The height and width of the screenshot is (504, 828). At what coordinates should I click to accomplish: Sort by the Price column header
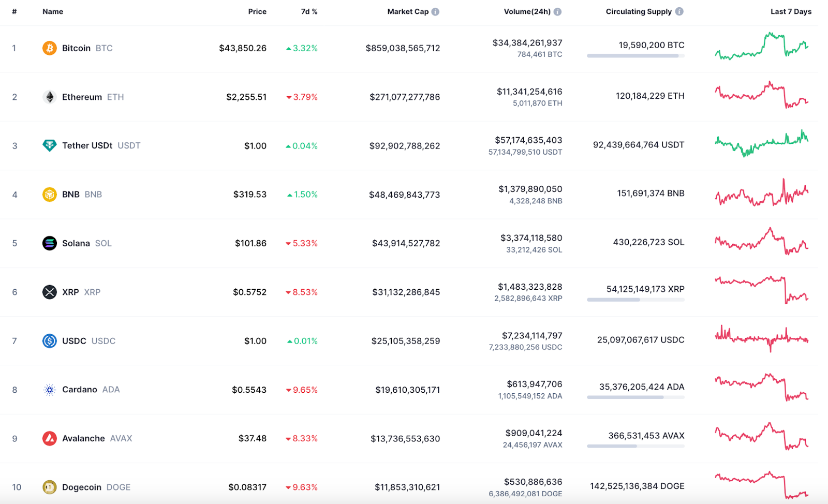[x=257, y=11]
